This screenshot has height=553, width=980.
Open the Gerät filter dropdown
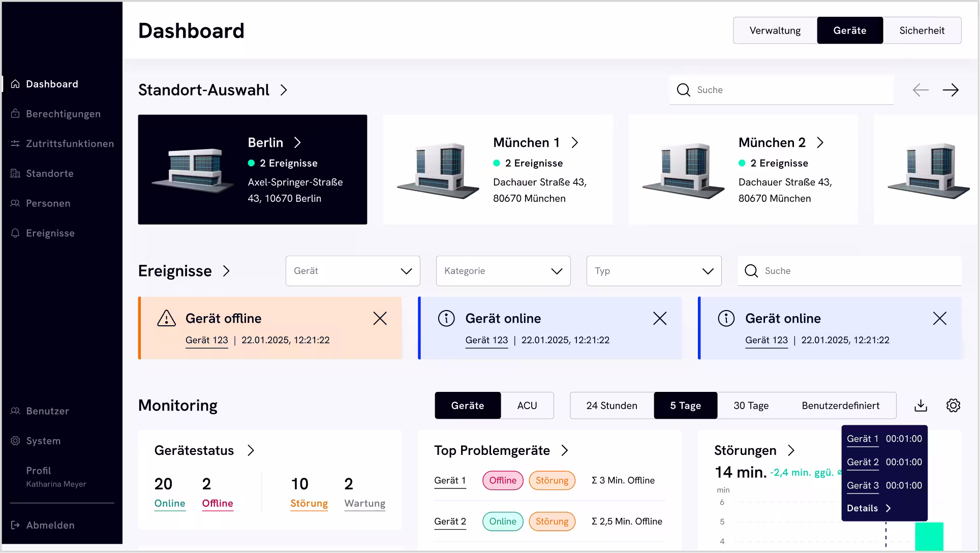click(353, 271)
